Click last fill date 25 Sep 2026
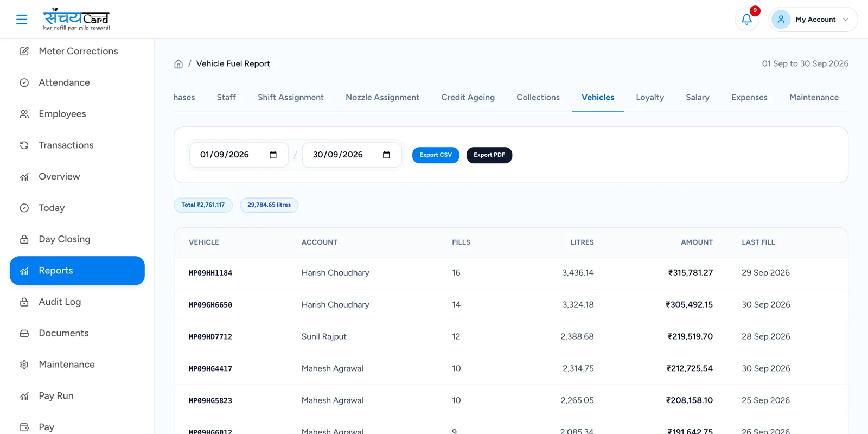 [766, 400]
